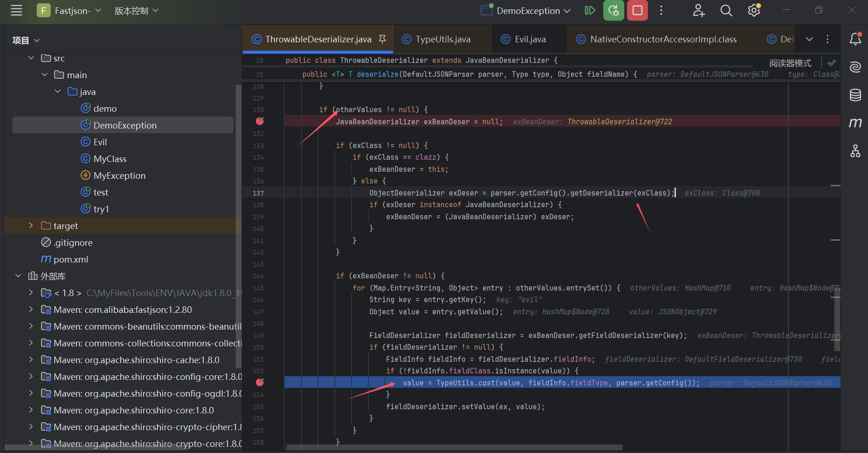Switch to Evil.java tab
Viewport: 868px width, 453px height.
pyautogui.click(x=529, y=39)
